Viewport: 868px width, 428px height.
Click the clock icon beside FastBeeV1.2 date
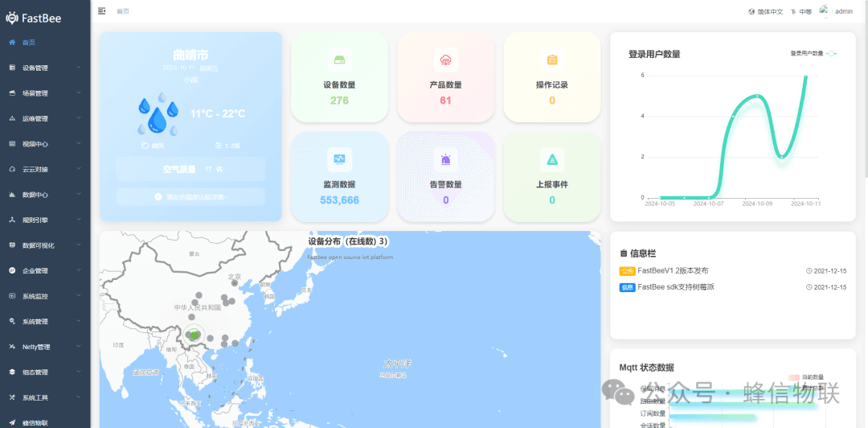(x=809, y=271)
